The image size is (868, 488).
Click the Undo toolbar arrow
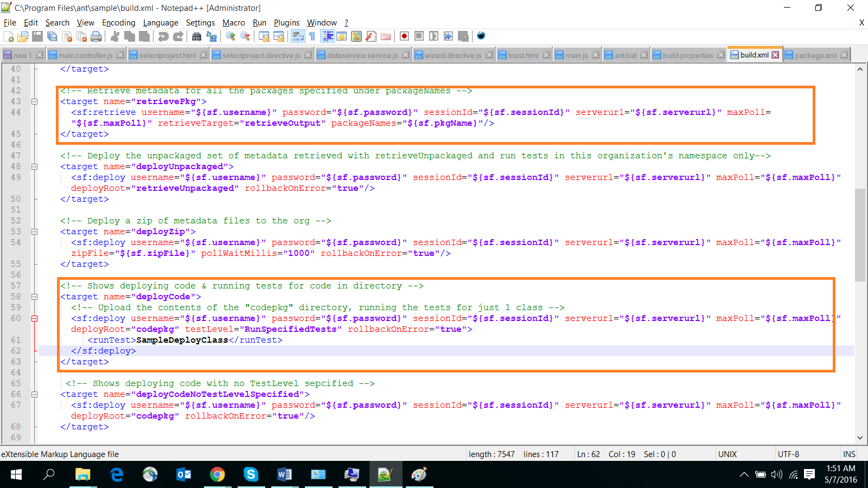pyautogui.click(x=163, y=36)
